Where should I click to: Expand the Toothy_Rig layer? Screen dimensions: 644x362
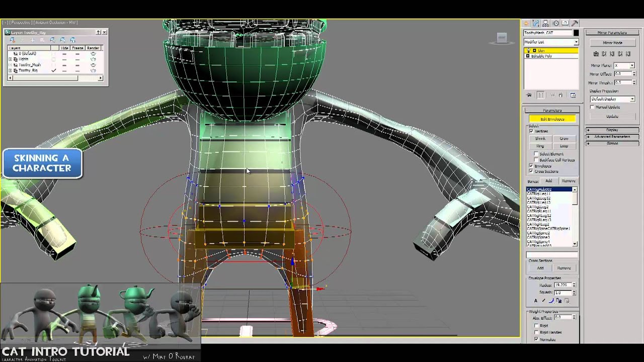(10, 70)
